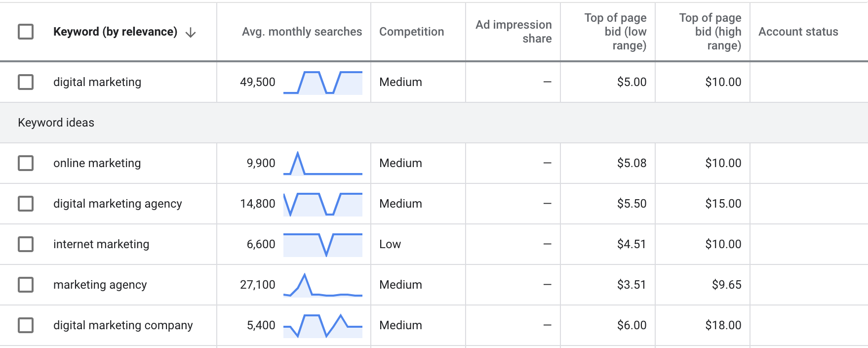Click the digital marketing company trend chart
Viewport: 868px width, 348px height.
323,326
